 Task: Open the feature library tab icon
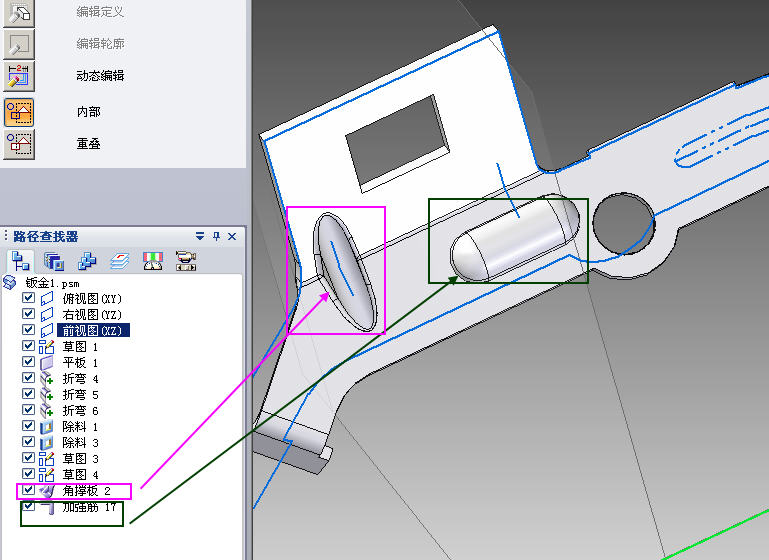(53, 260)
